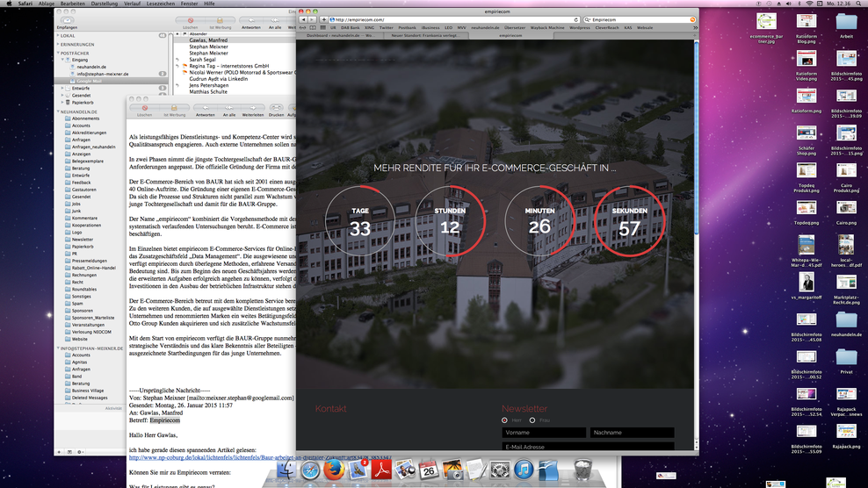Click Safari vertical scrollbar
Image resolution: width=868 pixels, height=488 pixels.
(x=696, y=139)
